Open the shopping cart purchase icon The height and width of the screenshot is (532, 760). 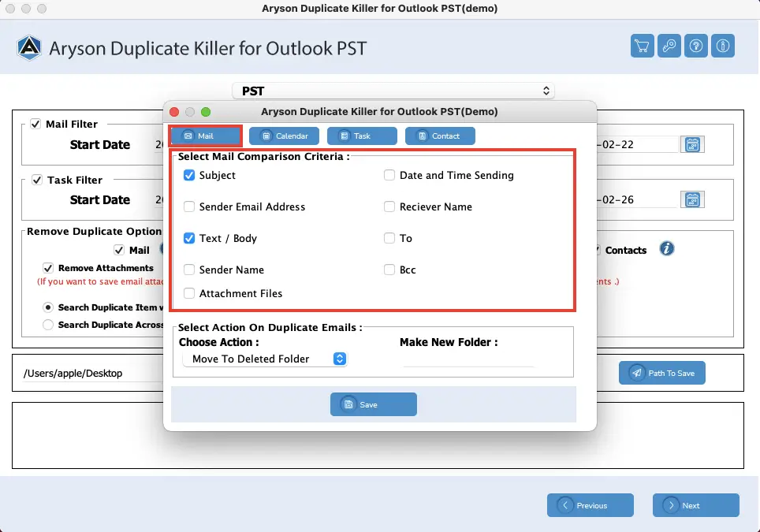coord(643,46)
